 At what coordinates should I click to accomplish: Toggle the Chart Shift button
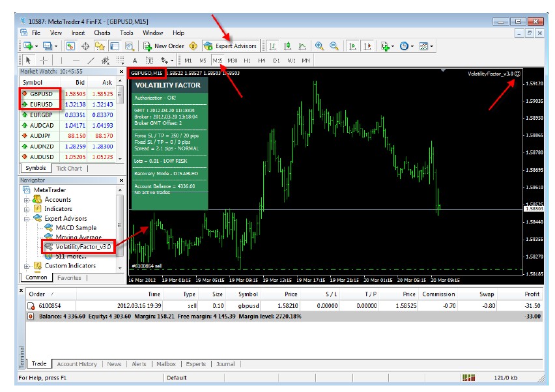tap(367, 46)
